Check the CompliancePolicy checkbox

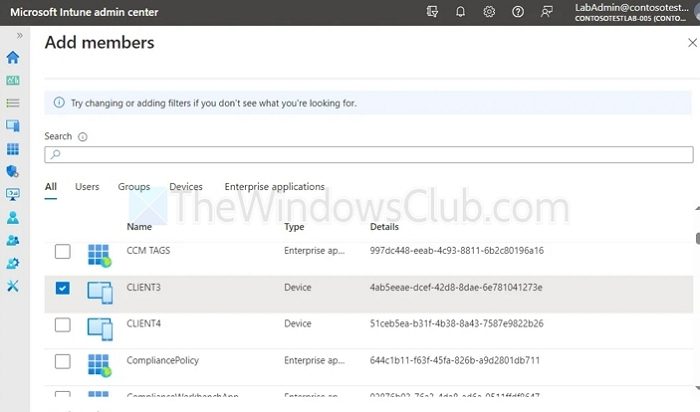tap(62, 361)
